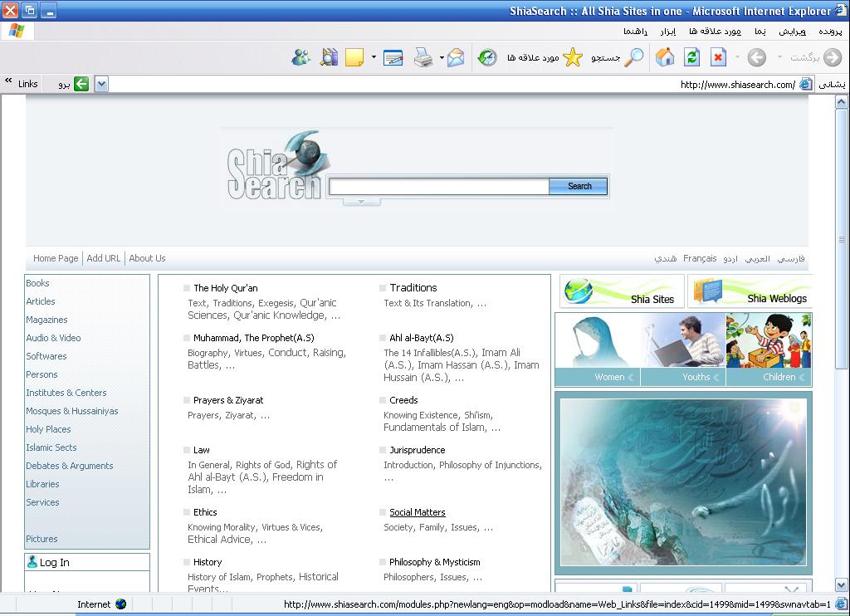The width and height of the screenshot is (850, 616).
Task: Click the Mail envelope toolbar icon
Action: 456,57
